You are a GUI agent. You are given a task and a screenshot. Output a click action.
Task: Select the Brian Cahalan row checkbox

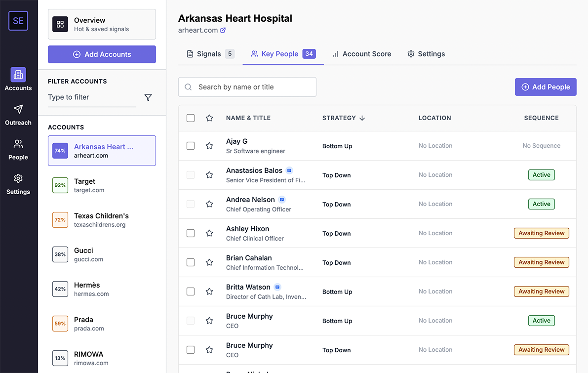pyautogui.click(x=191, y=262)
